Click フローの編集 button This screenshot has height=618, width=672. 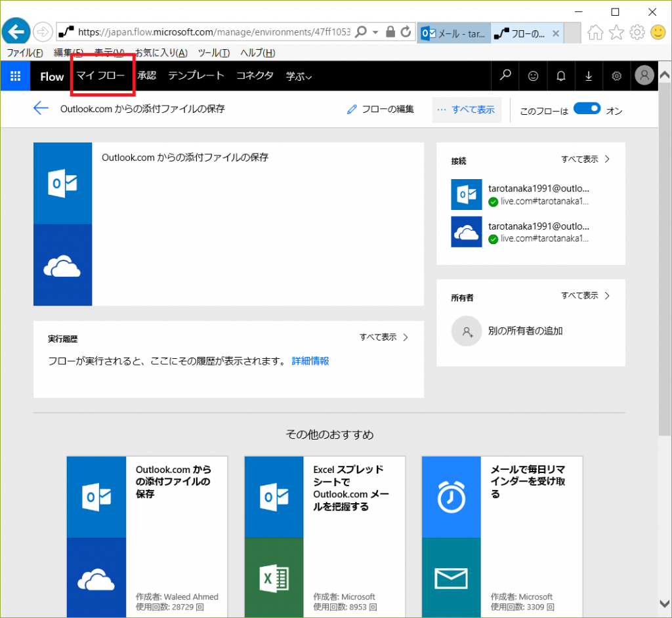[x=381, y=110]
